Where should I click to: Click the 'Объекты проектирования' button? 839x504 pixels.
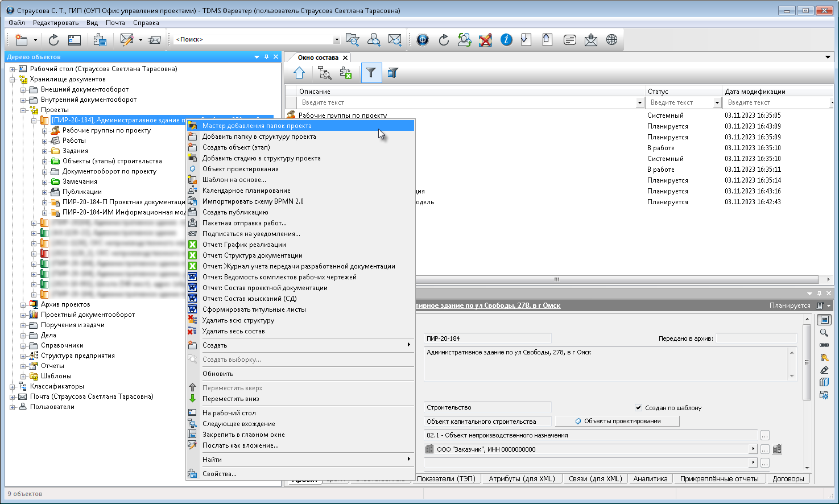pos(617,422)
